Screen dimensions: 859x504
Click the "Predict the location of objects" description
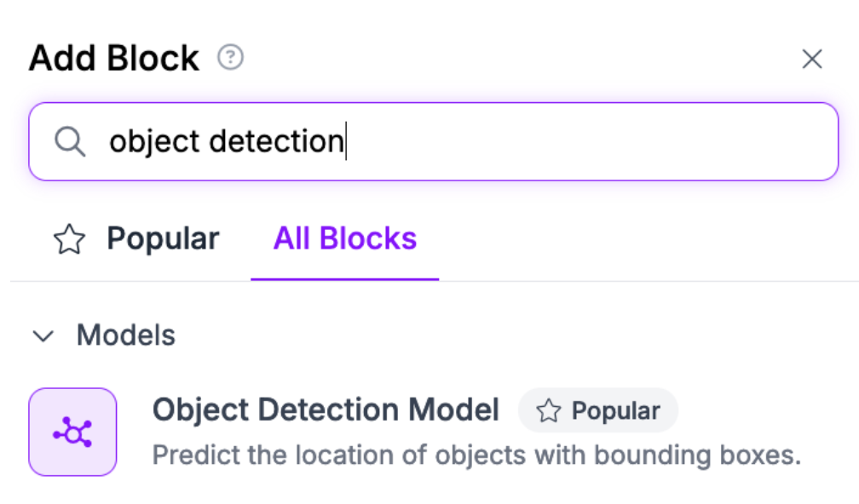coord(476,455)
